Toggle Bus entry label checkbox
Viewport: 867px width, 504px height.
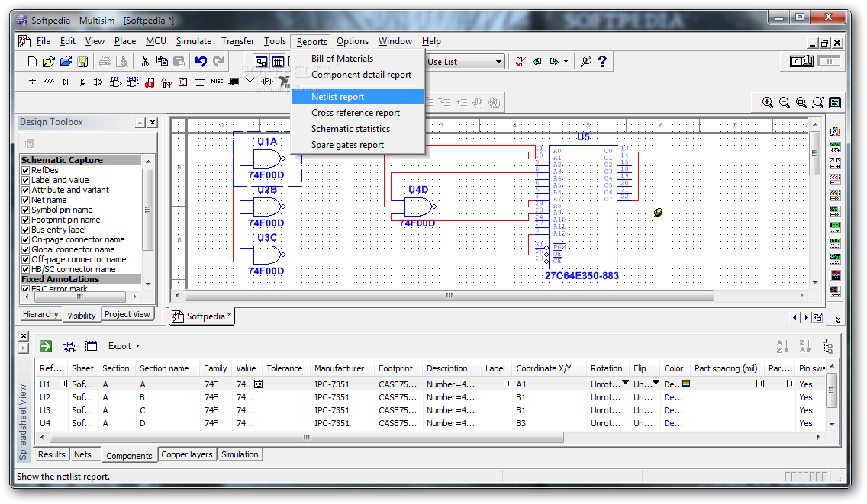tap(25, 230)
